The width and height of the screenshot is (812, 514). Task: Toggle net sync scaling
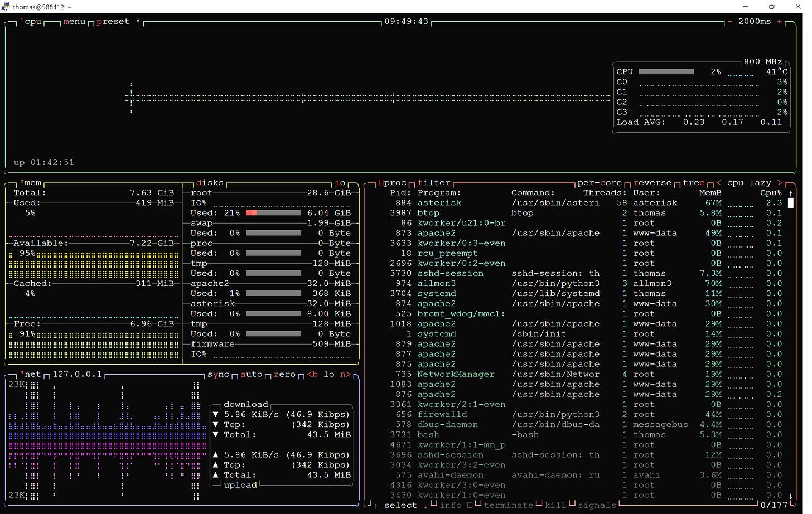[x=219, y=374]
